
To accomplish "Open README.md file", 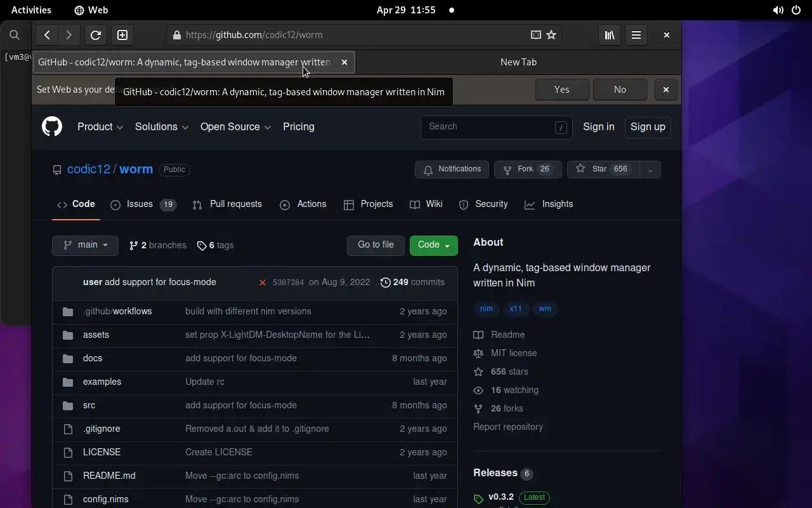I will pos(109,476).
